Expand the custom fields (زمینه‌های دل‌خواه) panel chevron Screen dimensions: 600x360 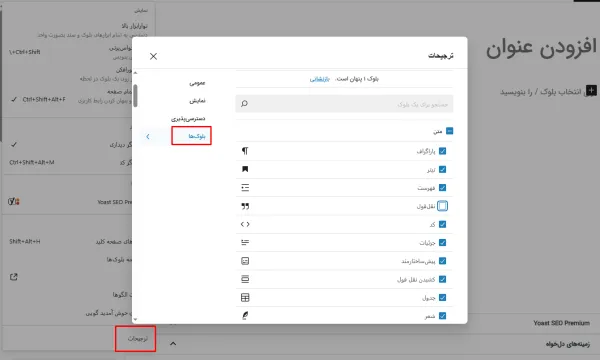pyautogui.click(x=173, y=344)
